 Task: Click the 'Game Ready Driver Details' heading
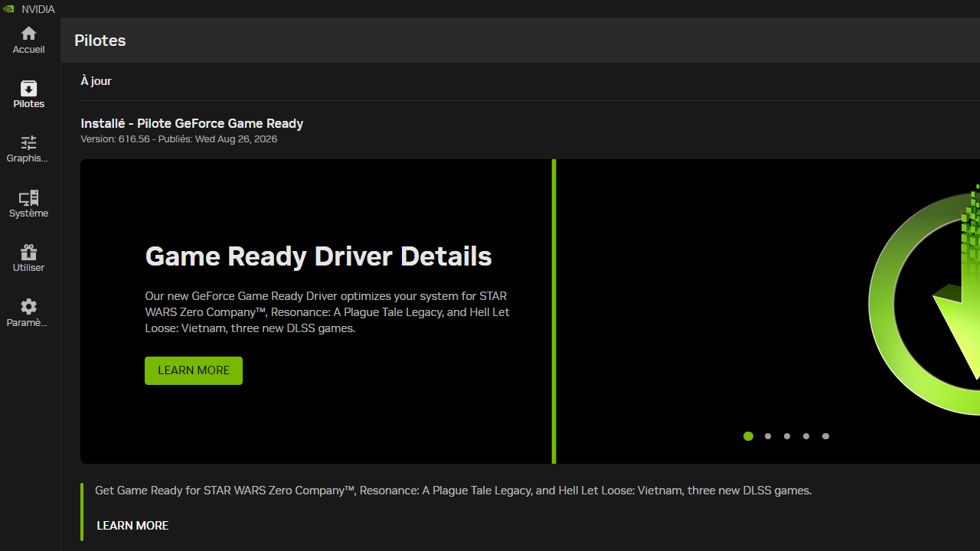tap(318, 256)
